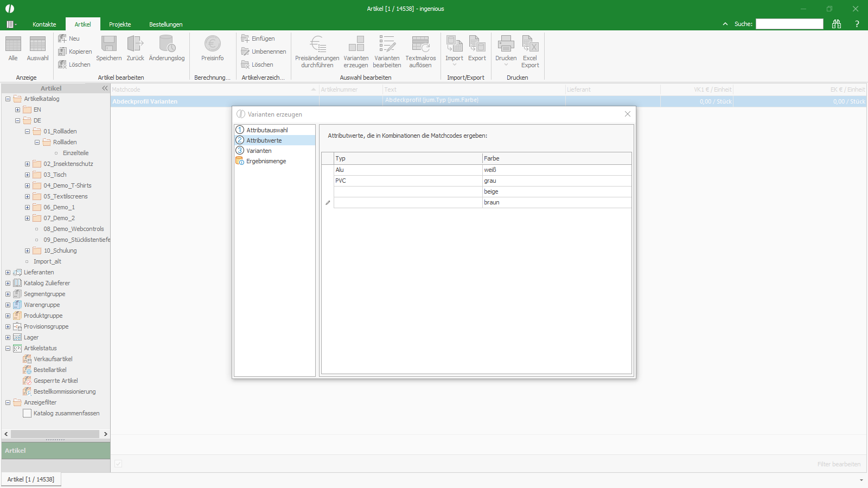Click the Drucken printer icon
This screenshot has width=868, height=488.
tap(506, 44)
